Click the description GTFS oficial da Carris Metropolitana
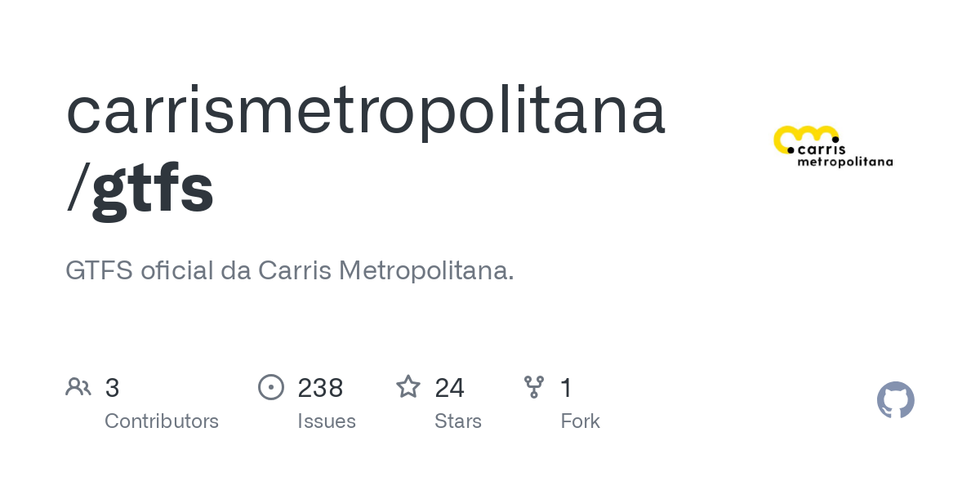Image resolution: width=980 pixels, height=490 pixels. 290,270
